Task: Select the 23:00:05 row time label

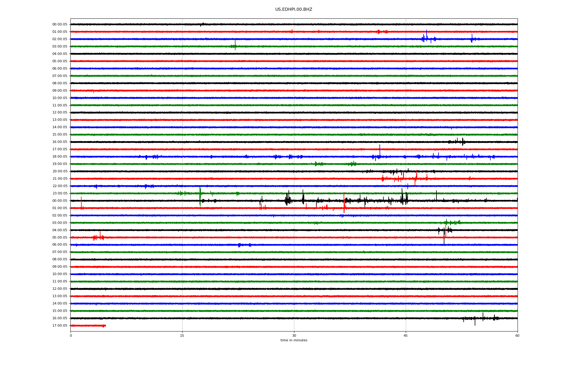Action: pyautogui.click(x=60, y=194)
